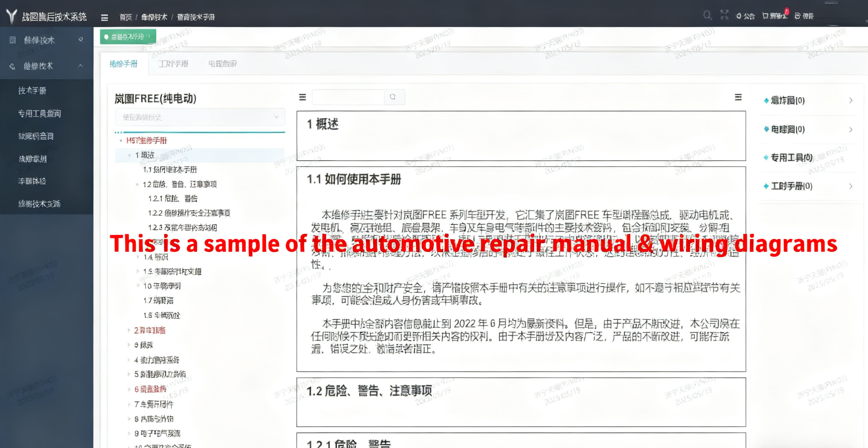This screenshot has height=448, width=868.
Task: Expand the 爆炸图(0) panel arrow
Action: click(851, 100)
